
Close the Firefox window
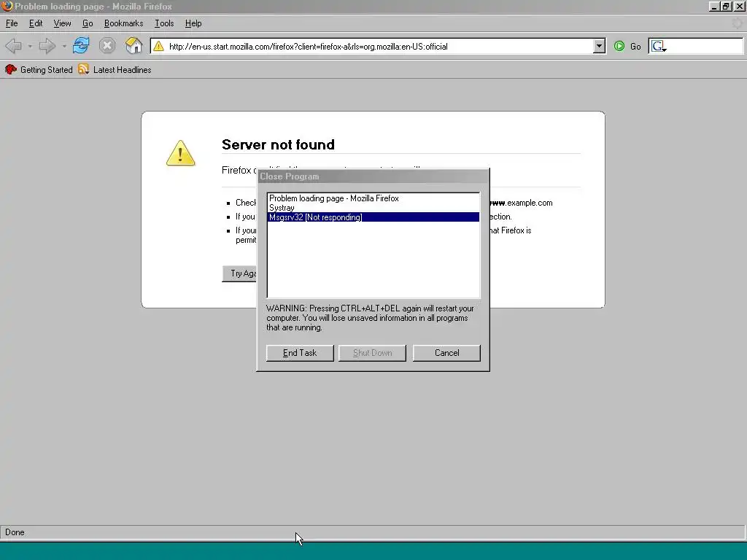[x=740, y=6]
